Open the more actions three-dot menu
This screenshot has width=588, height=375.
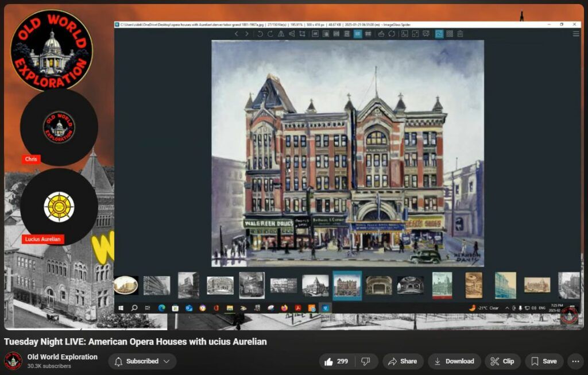click(575, 361)
